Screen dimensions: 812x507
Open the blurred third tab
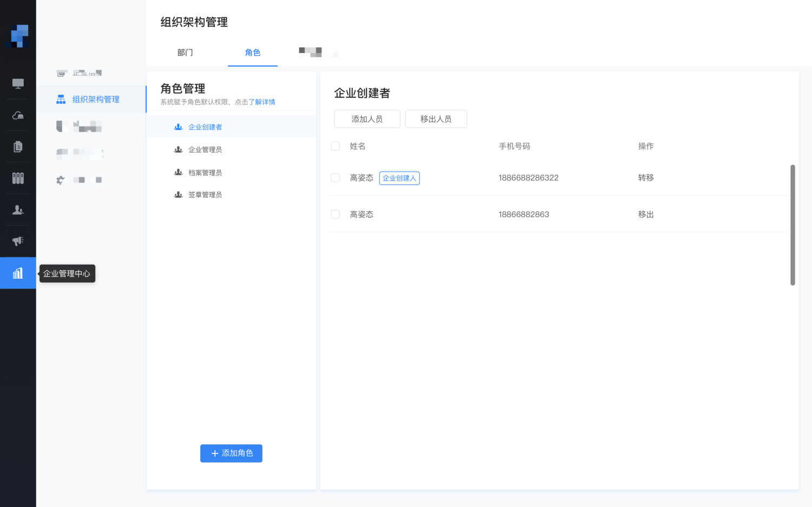318,52
